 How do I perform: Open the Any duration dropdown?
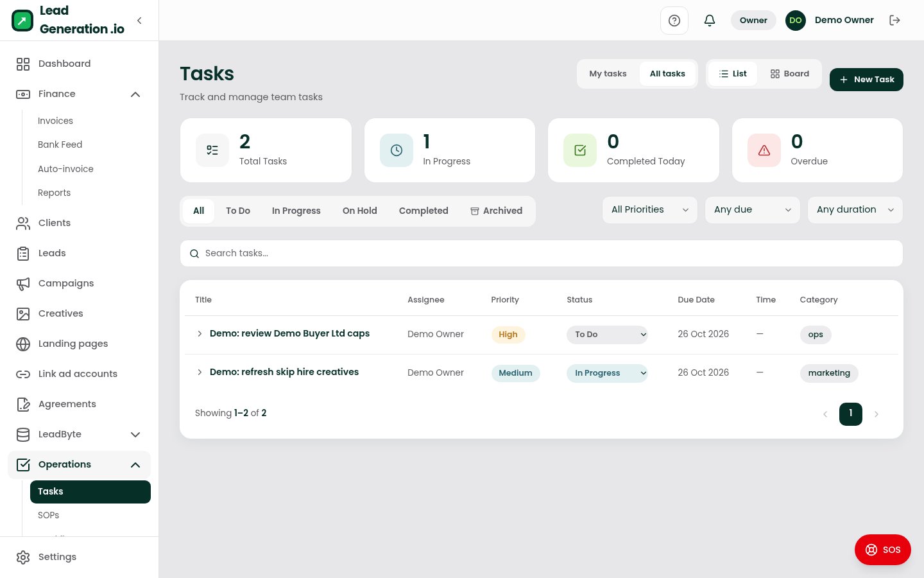[855, 210]
